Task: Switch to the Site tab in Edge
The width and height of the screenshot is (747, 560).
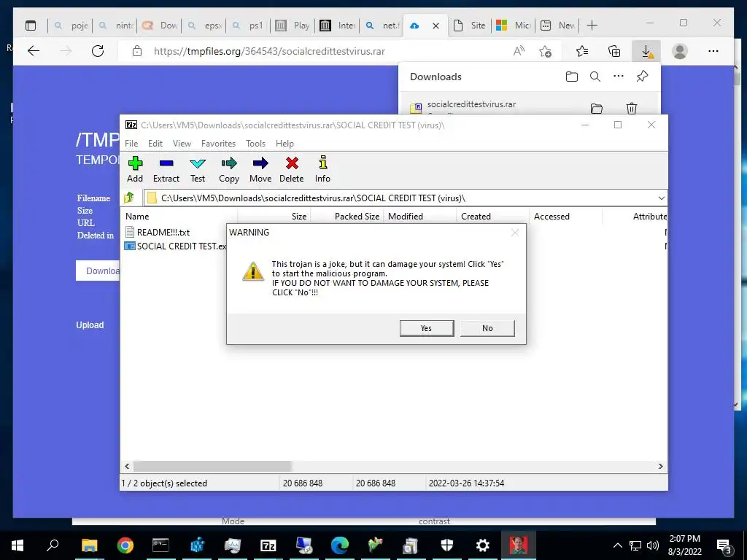Action: pos(469,26)
